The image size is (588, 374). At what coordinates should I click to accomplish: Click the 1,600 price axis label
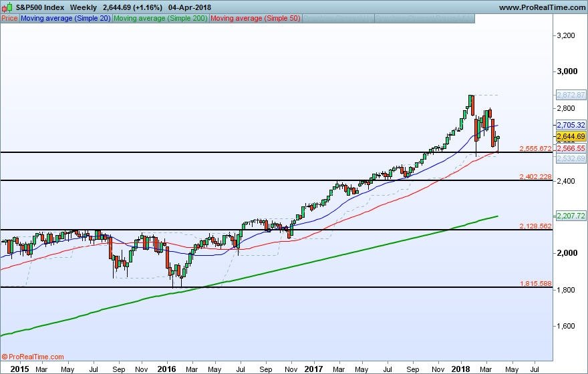566,326
